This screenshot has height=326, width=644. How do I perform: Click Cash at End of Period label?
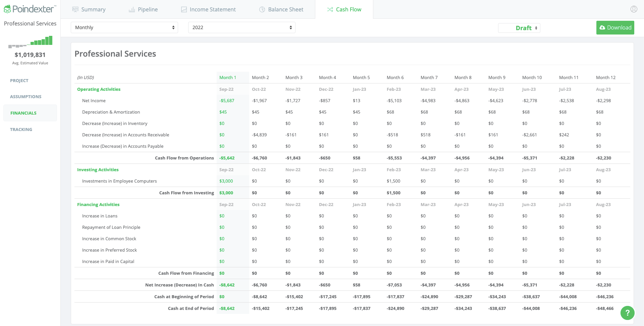[x=191, y=308]
